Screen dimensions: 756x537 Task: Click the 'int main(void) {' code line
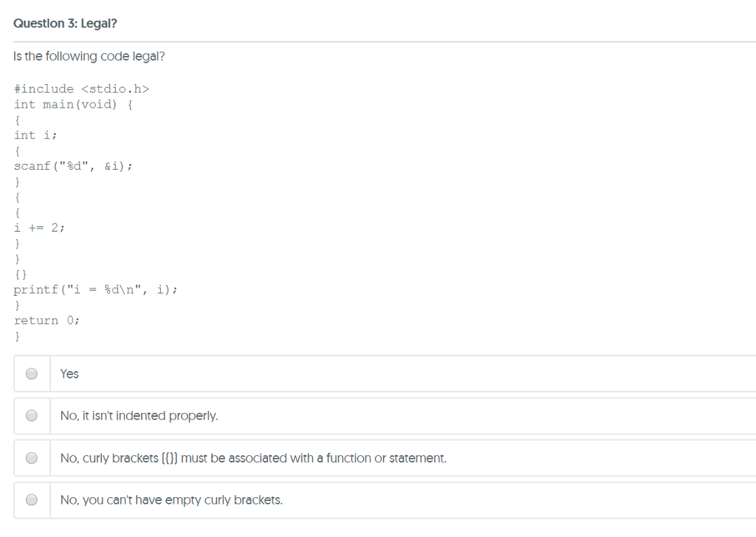point(72,104)
